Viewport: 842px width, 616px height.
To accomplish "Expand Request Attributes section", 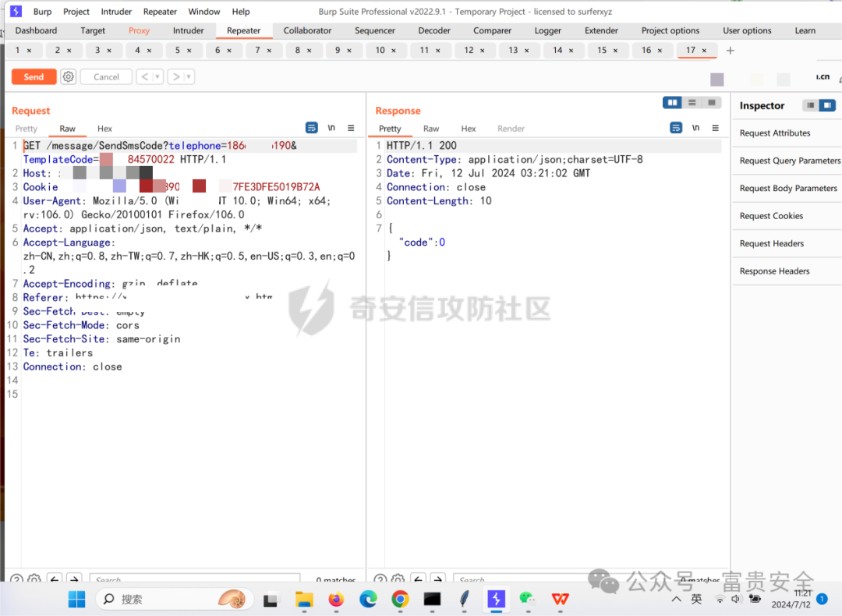I will coord(787,133).
